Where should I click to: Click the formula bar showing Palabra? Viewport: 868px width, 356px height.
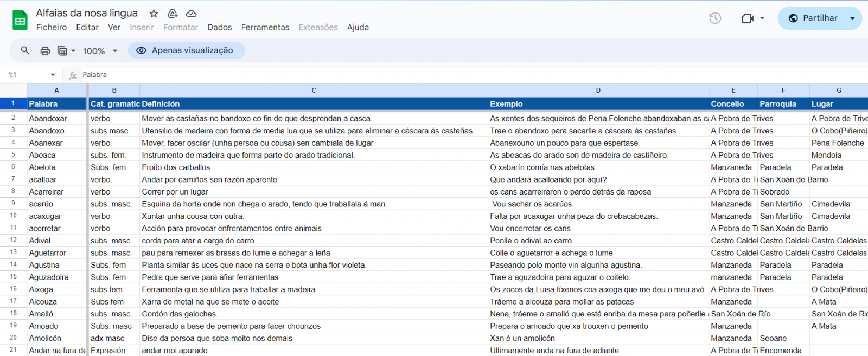325,75
